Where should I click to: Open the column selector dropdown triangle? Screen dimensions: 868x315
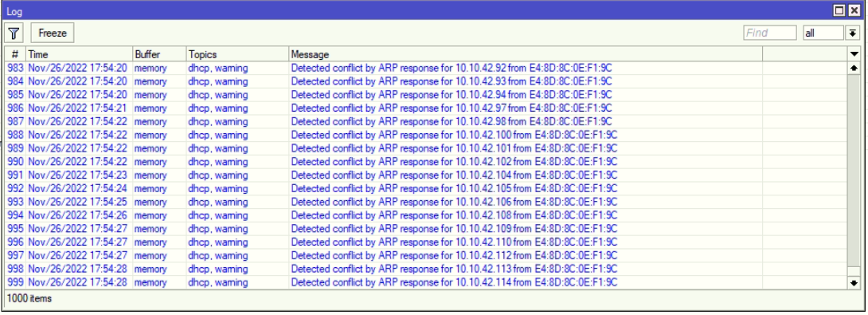[854, 53]
